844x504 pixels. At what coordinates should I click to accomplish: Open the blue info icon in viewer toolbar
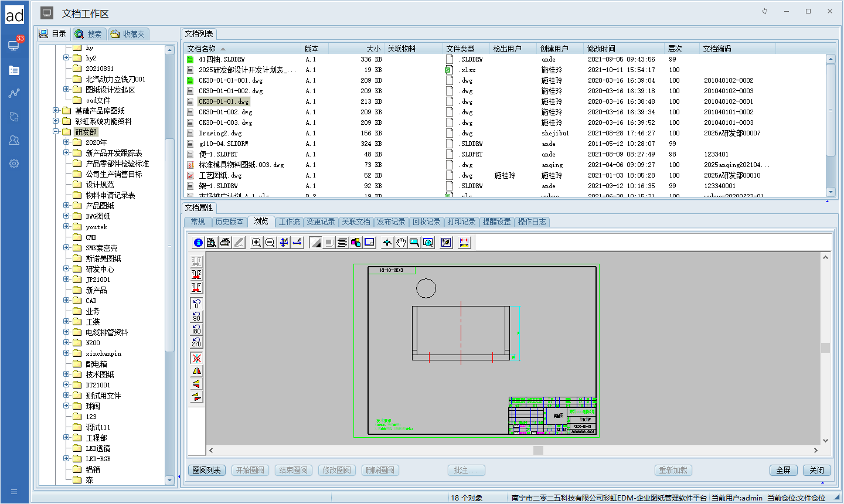[x=198, y=243]
